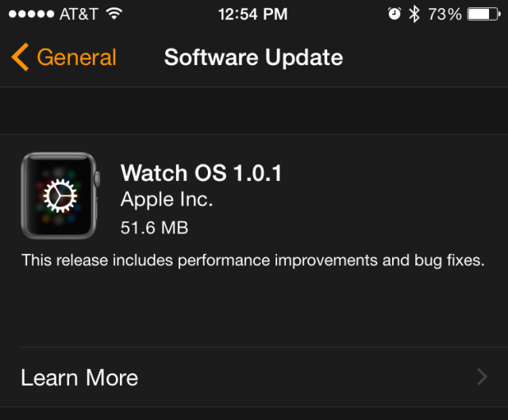The image size is (508, 420).
Task: Tap the Apple Watch settings gear thumbnail
Action: [60, 195]
